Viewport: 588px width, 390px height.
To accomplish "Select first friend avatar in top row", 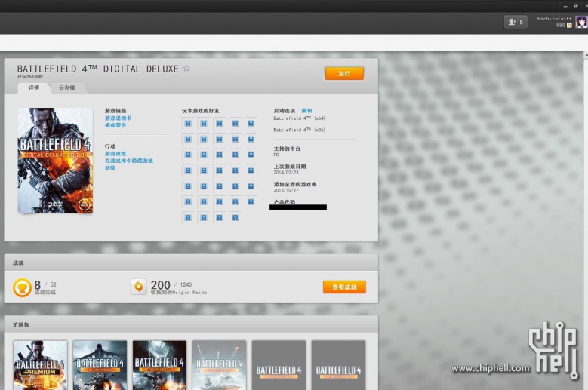I will tap(188, 123).
